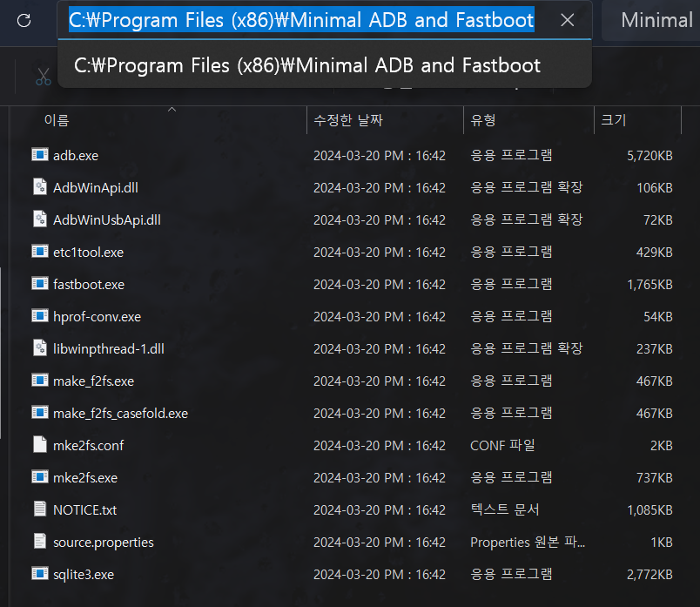Click the 유형 column header
The image size is (700, 607).
pyautogui.click(x=483, y=120)
